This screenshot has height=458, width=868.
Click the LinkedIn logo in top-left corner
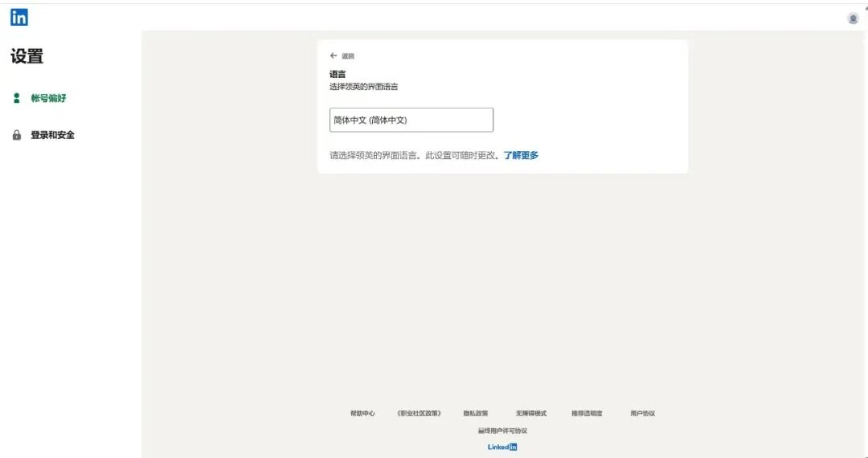point(18,17)
